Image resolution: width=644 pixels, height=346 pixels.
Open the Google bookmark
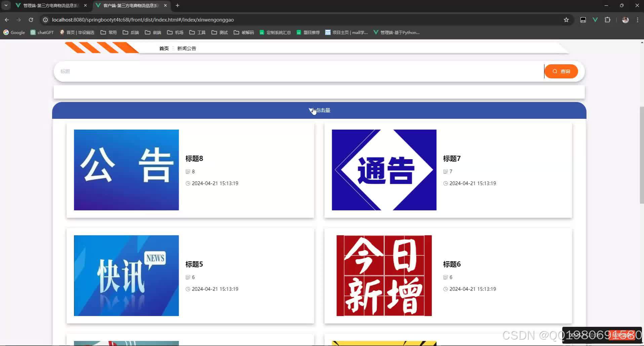click(x=14, y=32)
